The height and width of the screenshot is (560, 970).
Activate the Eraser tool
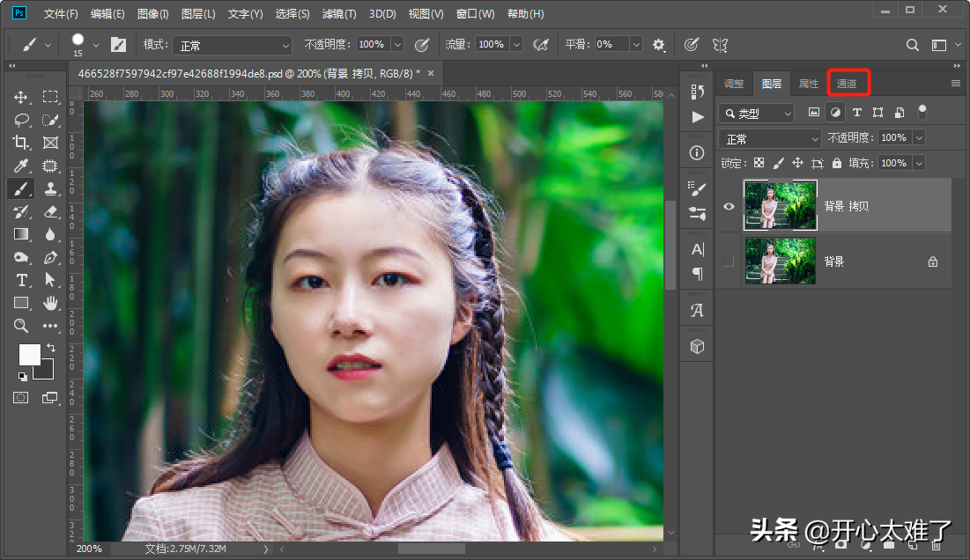[x=50, y=211]
